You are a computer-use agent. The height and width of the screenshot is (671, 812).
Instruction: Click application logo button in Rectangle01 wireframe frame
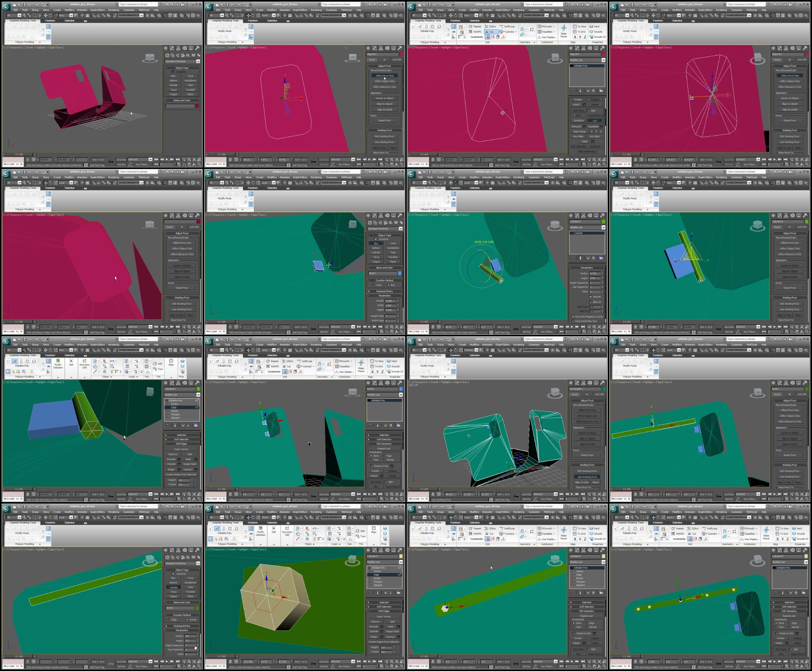(411, 341)
